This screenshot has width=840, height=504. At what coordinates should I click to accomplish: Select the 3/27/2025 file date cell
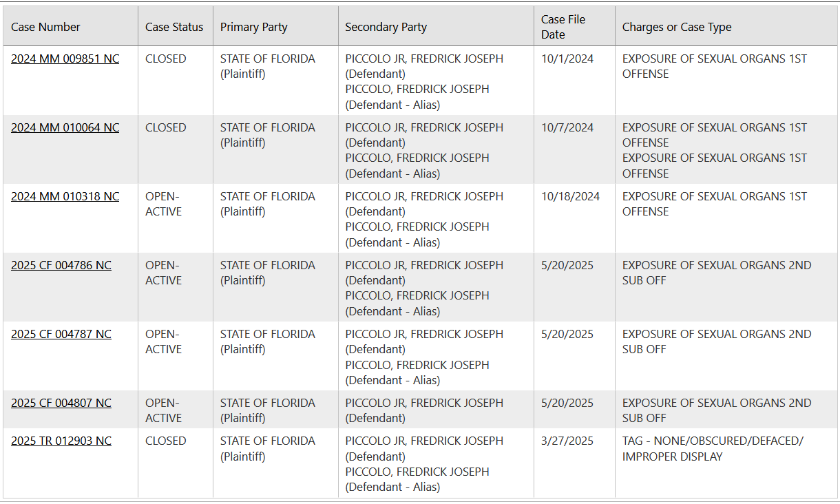(x=567, y=441)
